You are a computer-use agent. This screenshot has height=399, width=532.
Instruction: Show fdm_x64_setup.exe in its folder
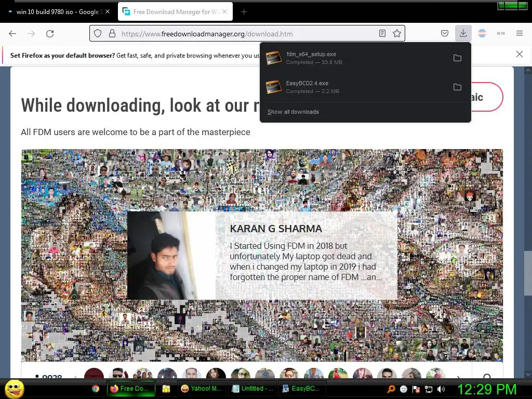coord(457,58)
